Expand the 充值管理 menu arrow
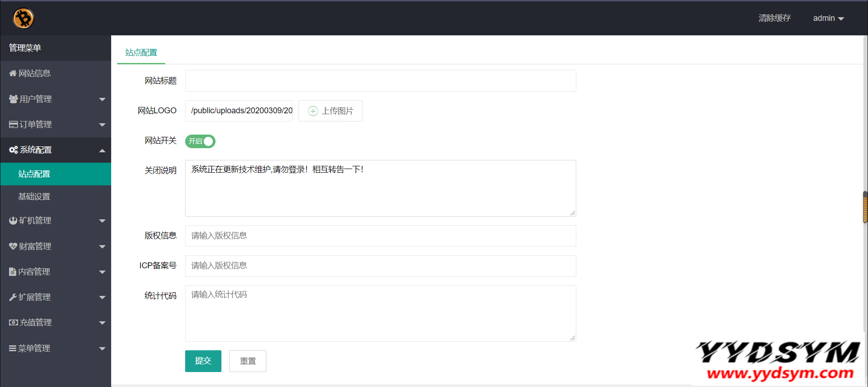 [102, 323]
